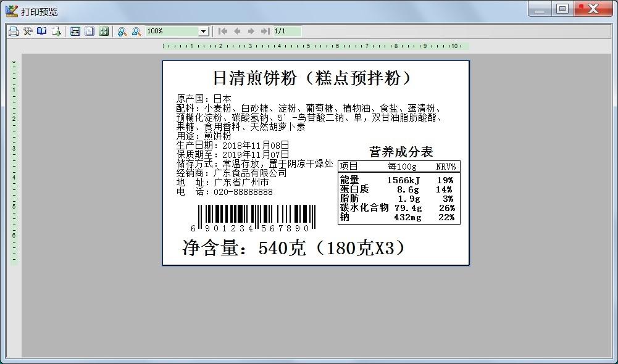
Task: Click the export page icon with green arrow
Action: [x=56, y=31]
